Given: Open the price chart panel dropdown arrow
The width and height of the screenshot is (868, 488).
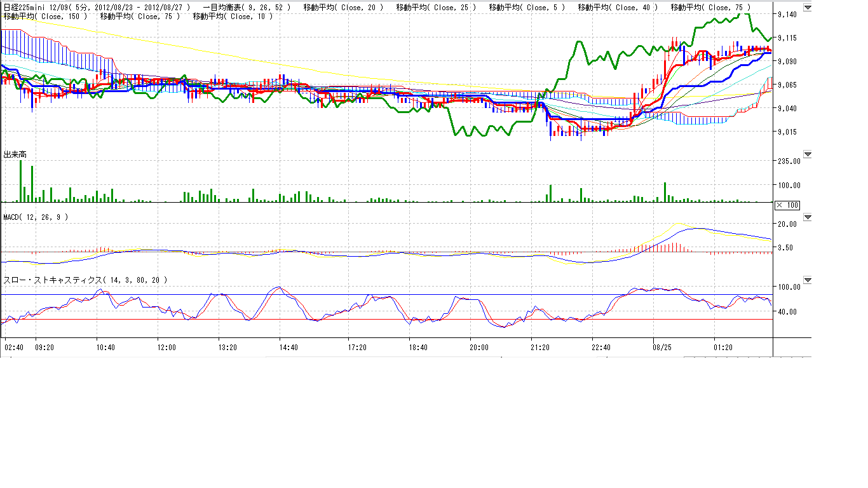Looking at the screenshot, I should [808, 8].
